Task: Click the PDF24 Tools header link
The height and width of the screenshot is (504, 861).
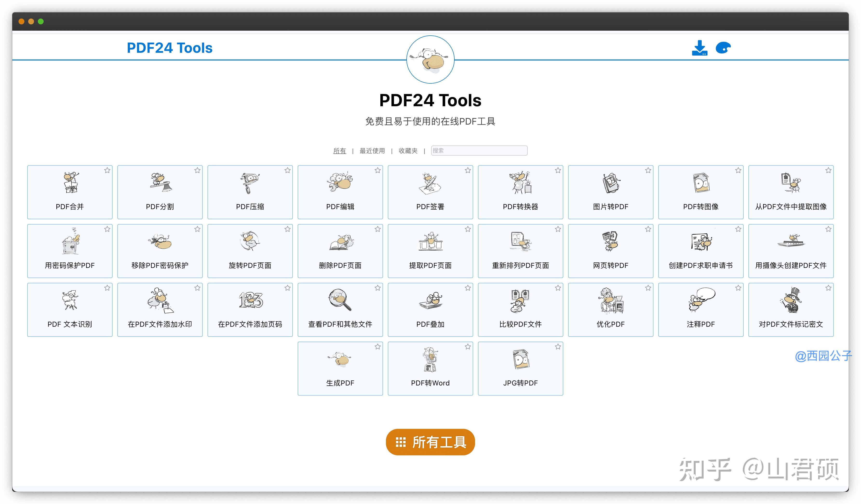Action: 169,48
